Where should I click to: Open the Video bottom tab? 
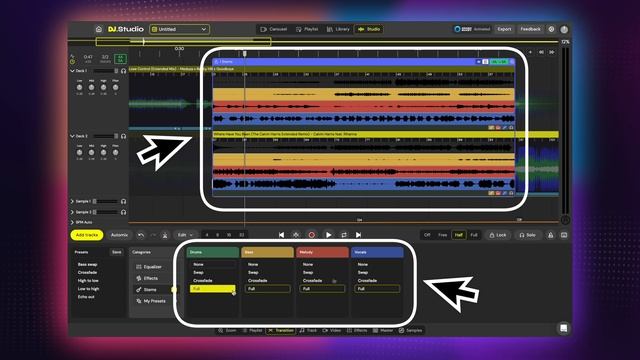tap(331, 330)
